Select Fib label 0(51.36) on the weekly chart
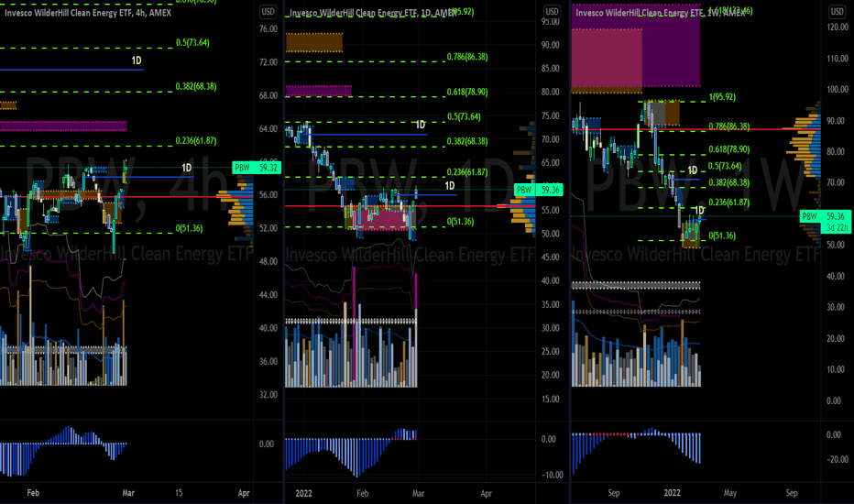The width and height of the screenshot is (854, 504). click(722, 236)
